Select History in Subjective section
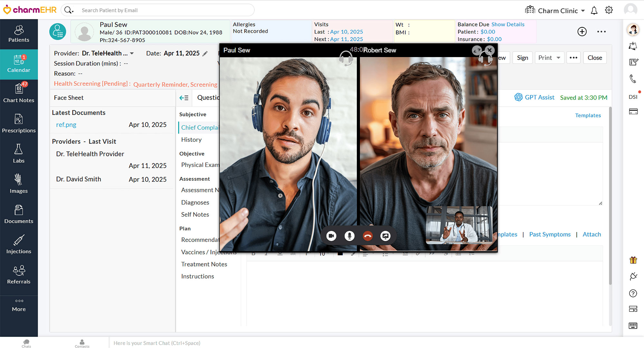644x348 pixels. 191,140
